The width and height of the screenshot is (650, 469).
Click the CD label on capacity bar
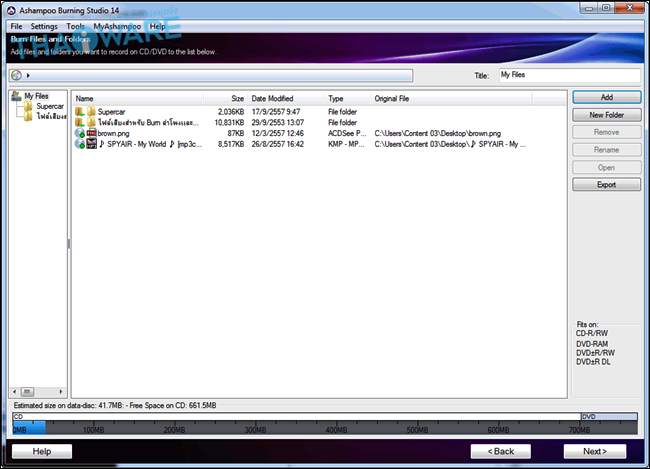point(18,417)
